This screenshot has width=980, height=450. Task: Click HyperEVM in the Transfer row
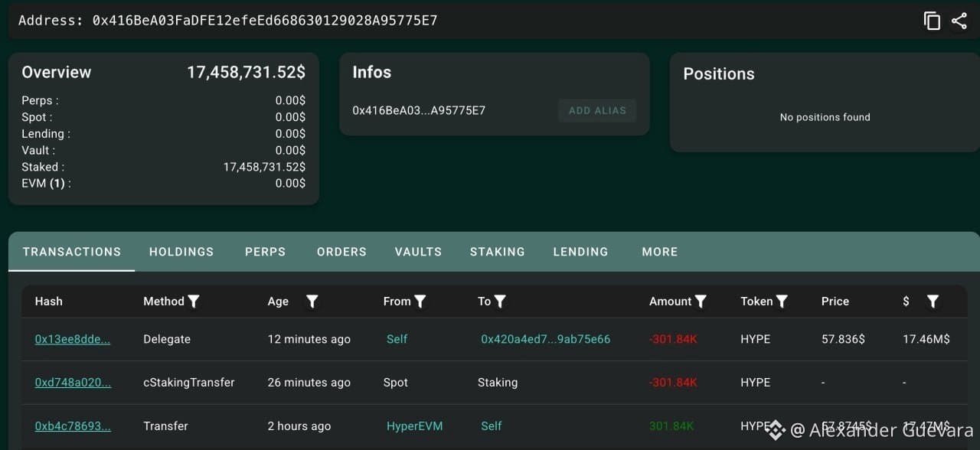pyautogui.click(x=414, y=426)
